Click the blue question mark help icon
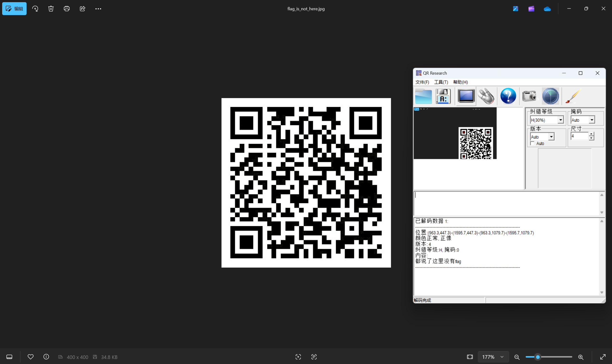 click(508, 96)
